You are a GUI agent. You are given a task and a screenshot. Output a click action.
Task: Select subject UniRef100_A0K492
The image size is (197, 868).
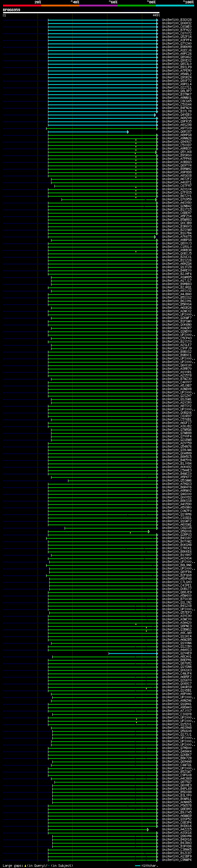tap(176, 467)
